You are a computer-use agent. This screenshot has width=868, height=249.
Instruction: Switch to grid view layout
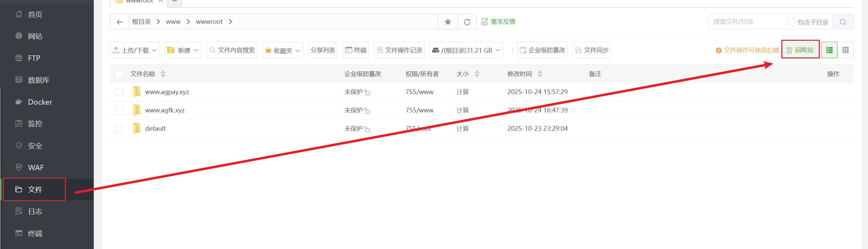pos(846,50)
